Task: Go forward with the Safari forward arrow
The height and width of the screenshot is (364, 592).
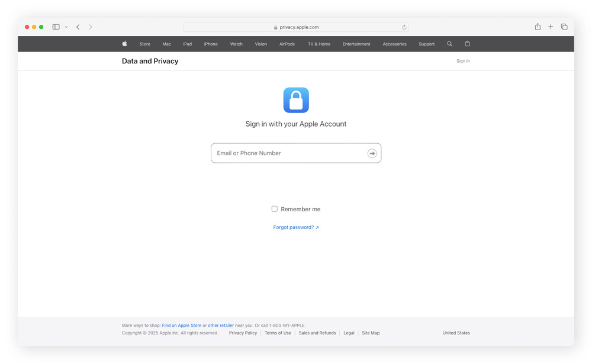Action: point(90,27)
